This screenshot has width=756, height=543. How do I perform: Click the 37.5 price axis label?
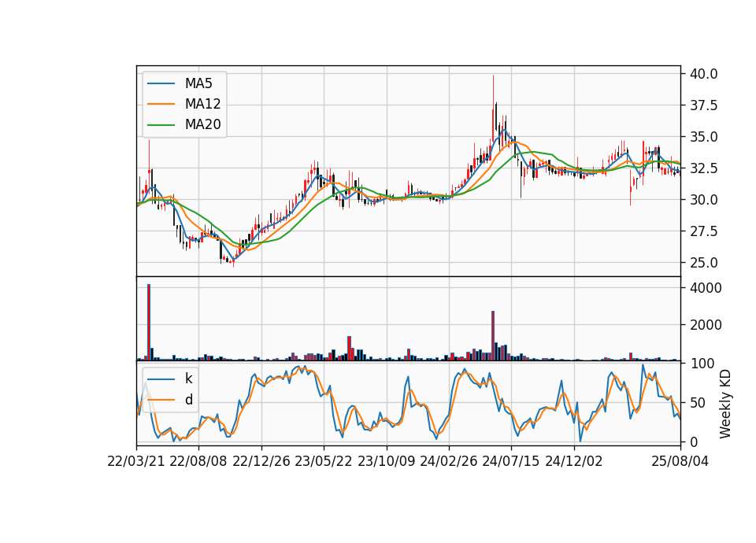tap(703, 105)
